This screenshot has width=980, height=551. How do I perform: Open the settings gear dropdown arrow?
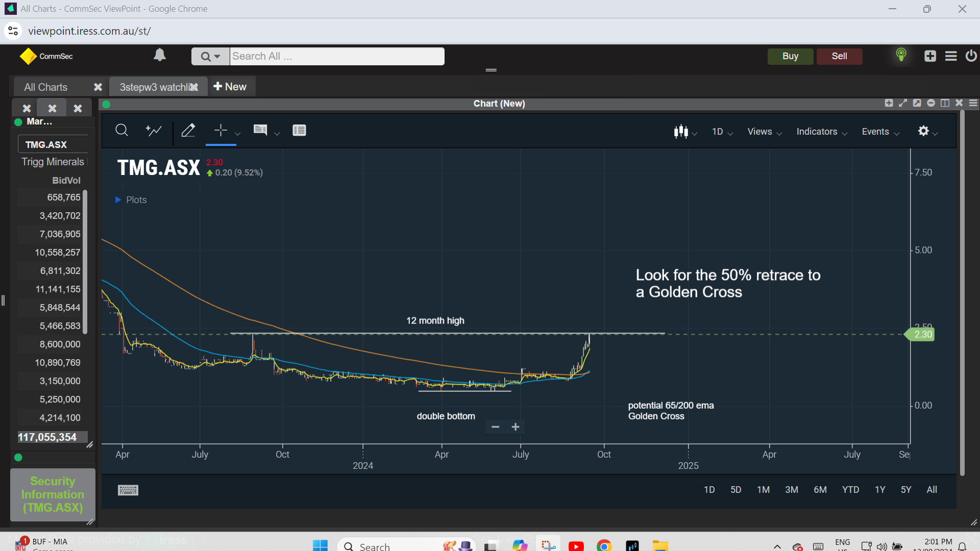point(935,134)
